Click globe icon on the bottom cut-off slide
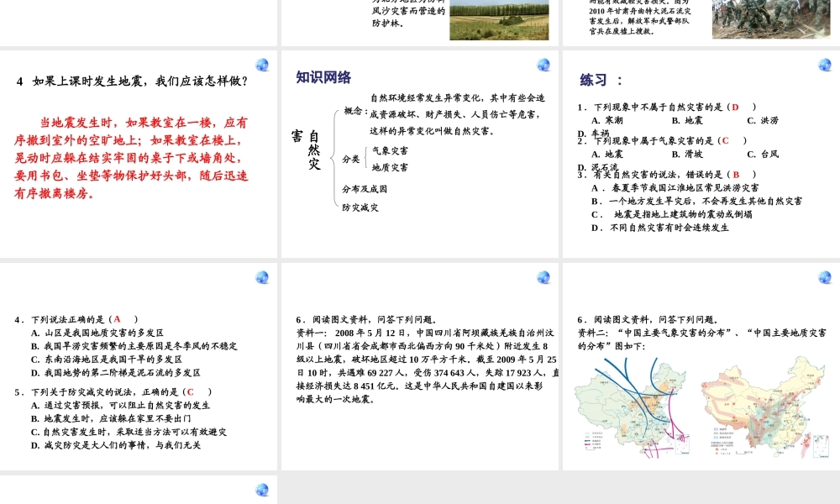The image size is (840, 504). coord(262,490)
